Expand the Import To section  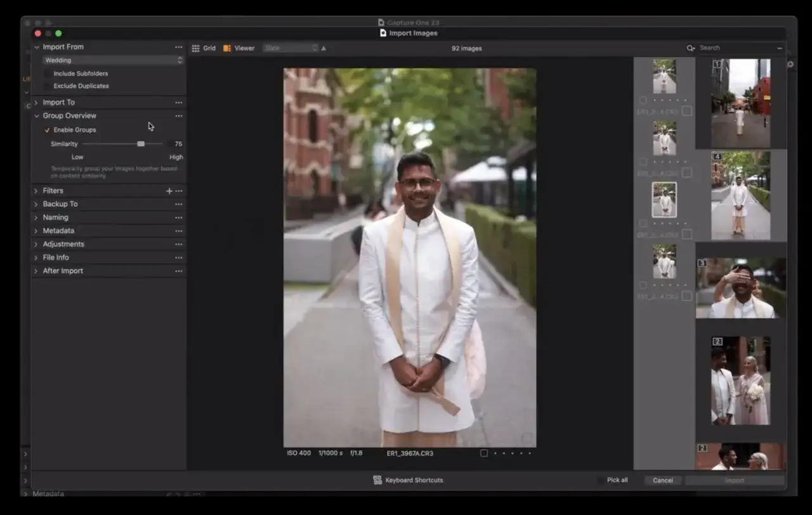(36, 103)
